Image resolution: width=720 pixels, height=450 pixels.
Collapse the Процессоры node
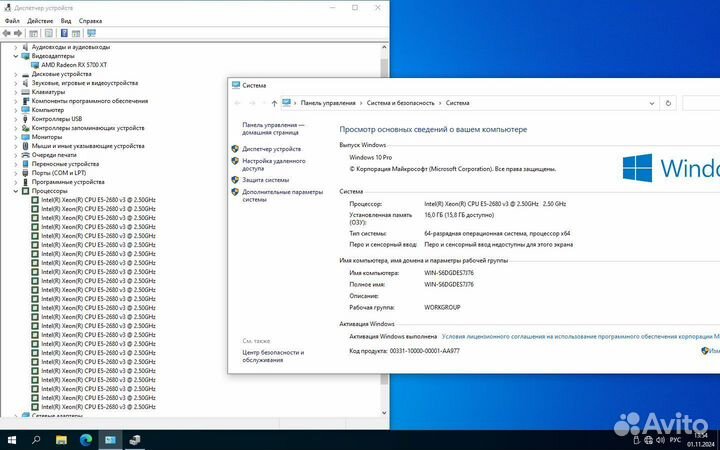16,191
